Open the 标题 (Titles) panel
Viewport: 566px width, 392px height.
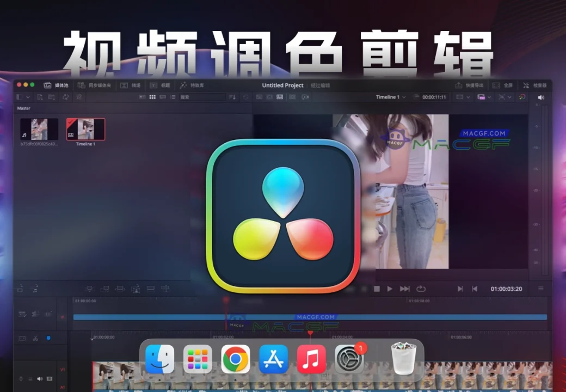(x=161, y=85)
